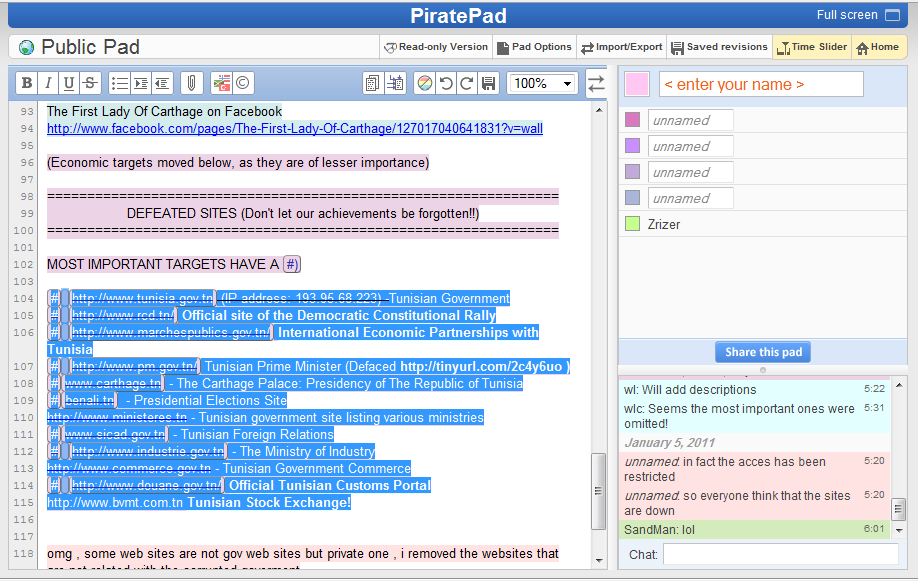Toggle bold formatting
The image size is (918, 581).
[27, 83]
